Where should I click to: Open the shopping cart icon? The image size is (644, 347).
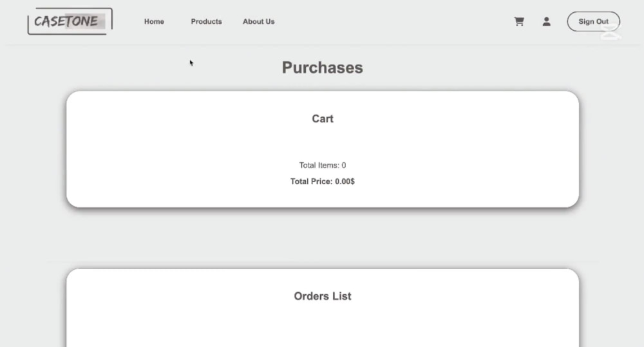519,21
